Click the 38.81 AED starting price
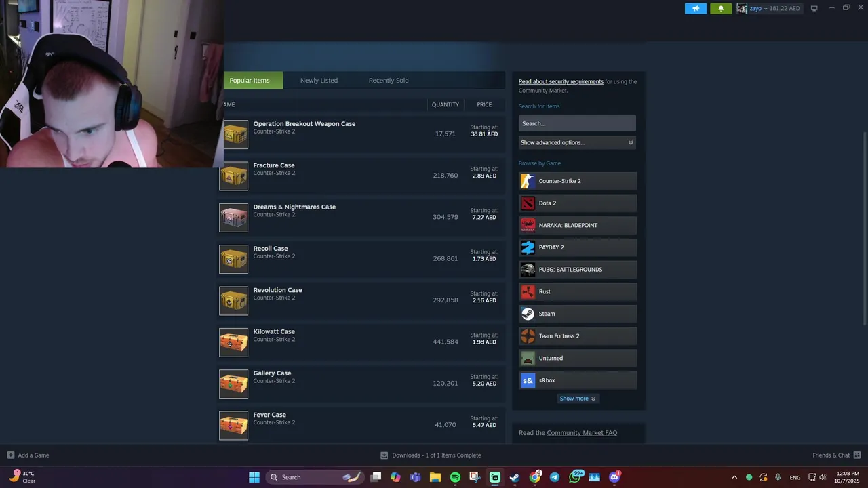Image resolution: width=868 pixels, height=488 pixels. tap(484, 134)
